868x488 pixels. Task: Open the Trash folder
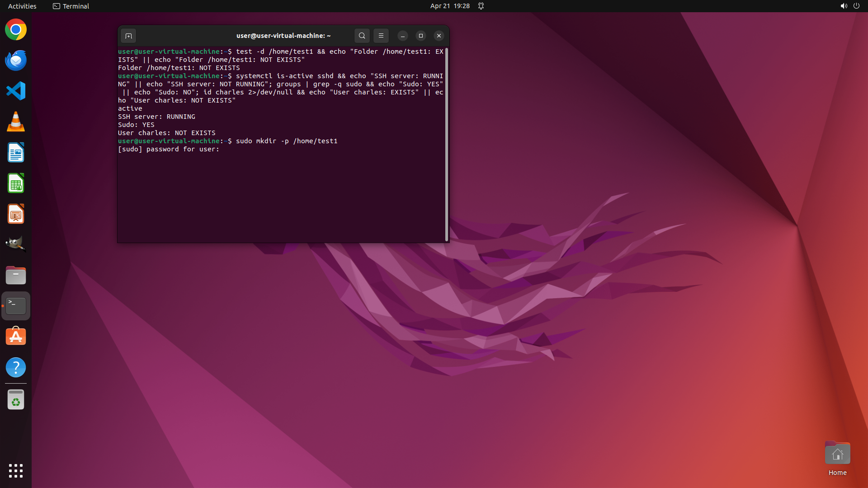click(x=16, y=400)
